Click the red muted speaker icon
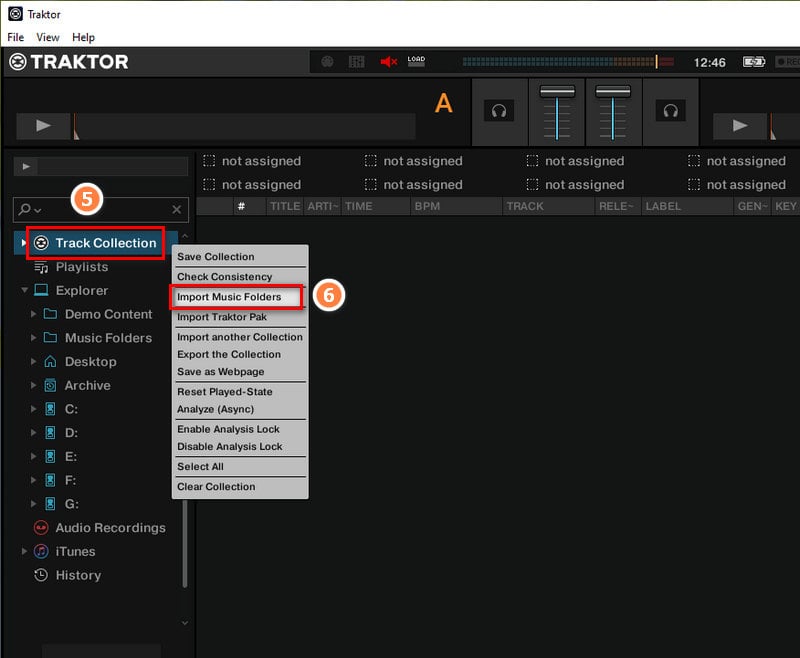The image size is (800, 658). [x=388, y=62]
